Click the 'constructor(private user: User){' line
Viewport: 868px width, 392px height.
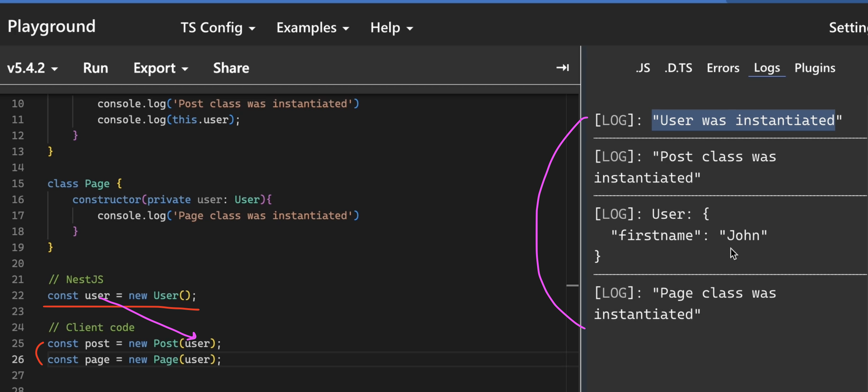172,199
